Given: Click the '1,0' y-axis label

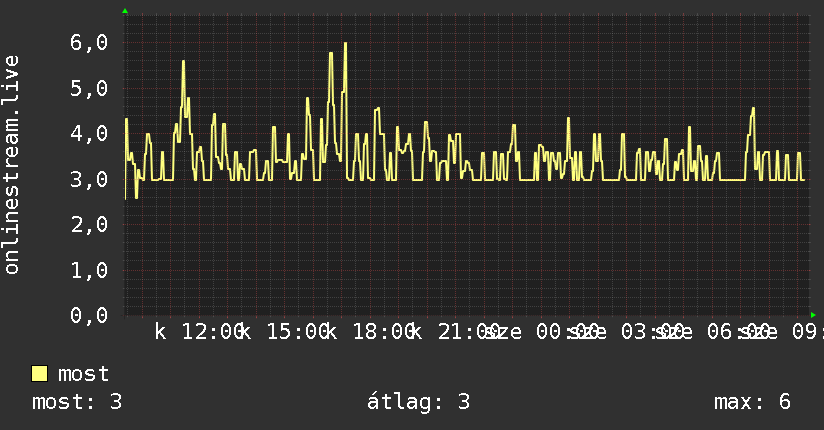Looking at the screenshot, I should (89, 270).
